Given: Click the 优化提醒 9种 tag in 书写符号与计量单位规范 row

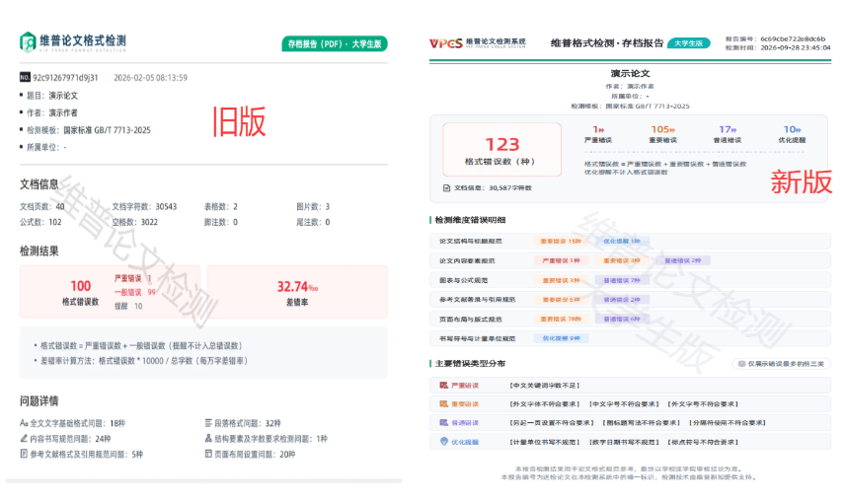Looking at the screenshot, I should [x=561, y=338].
